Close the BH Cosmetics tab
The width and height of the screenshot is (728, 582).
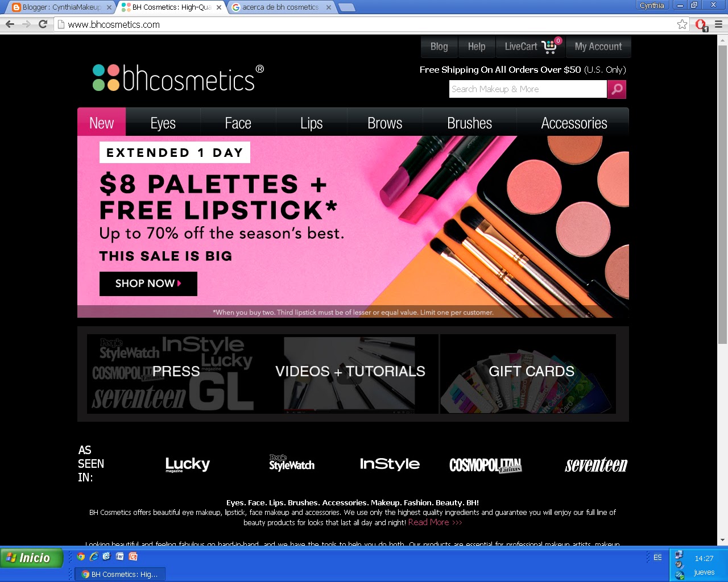pyautogui.click(x=219, y=7)
